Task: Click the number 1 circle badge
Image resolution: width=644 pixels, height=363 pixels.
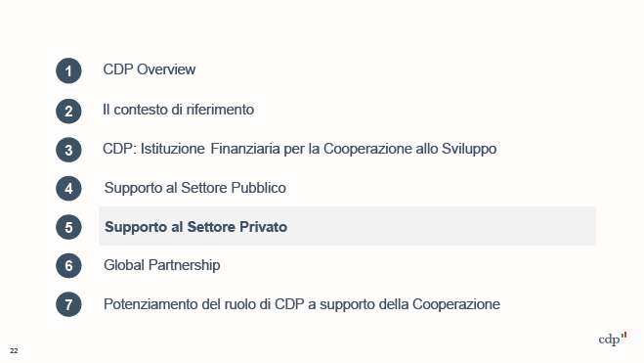Action: click(x=68, y=70)
